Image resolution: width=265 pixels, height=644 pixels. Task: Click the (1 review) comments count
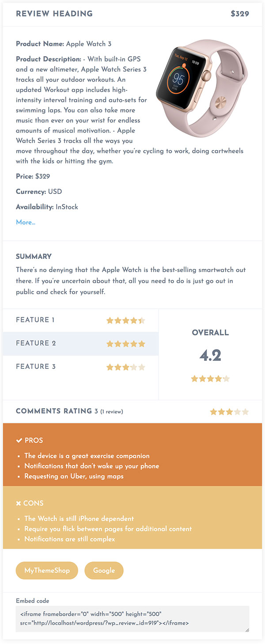tap(112, 412)
